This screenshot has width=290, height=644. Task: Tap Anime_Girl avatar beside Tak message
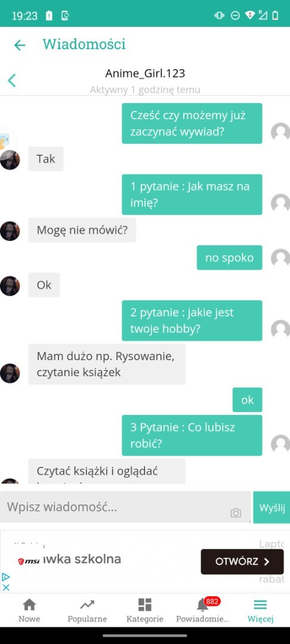[10, 160]
